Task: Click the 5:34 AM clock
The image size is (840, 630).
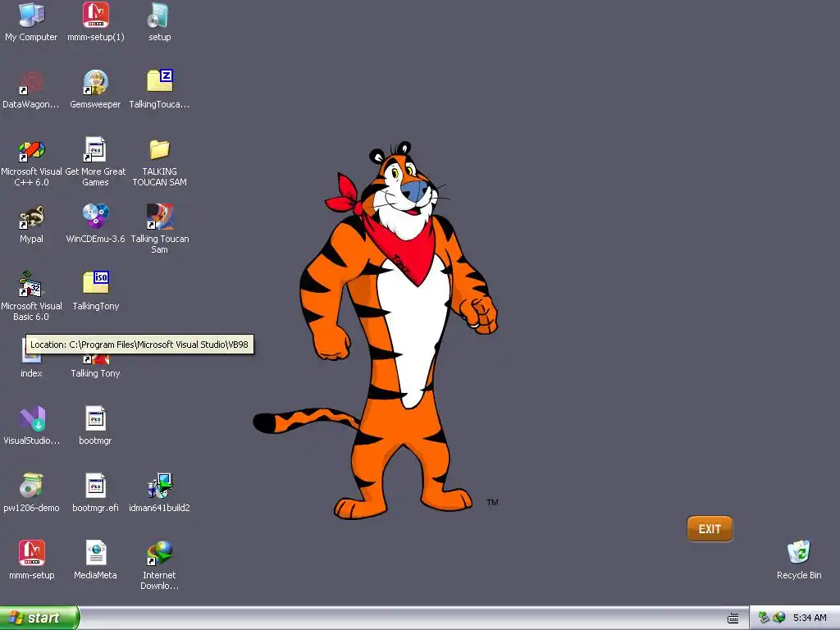Action: [x=810, y=619]
